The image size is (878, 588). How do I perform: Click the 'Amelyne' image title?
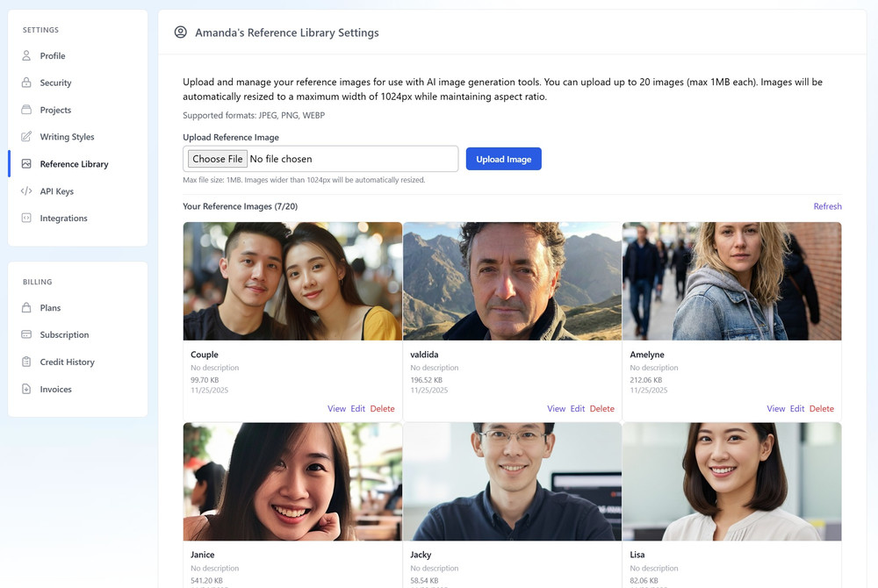[647, 355]
